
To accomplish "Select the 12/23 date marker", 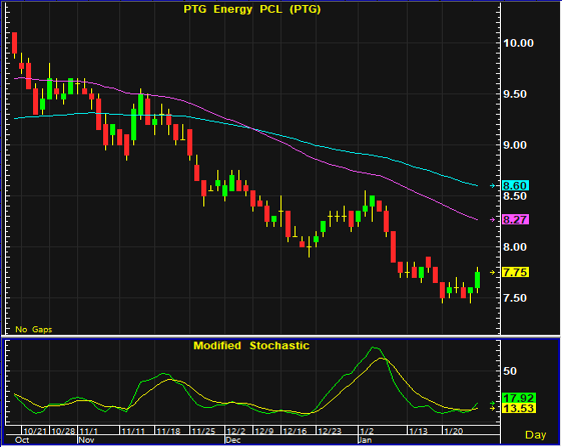I will pos(330,431).
